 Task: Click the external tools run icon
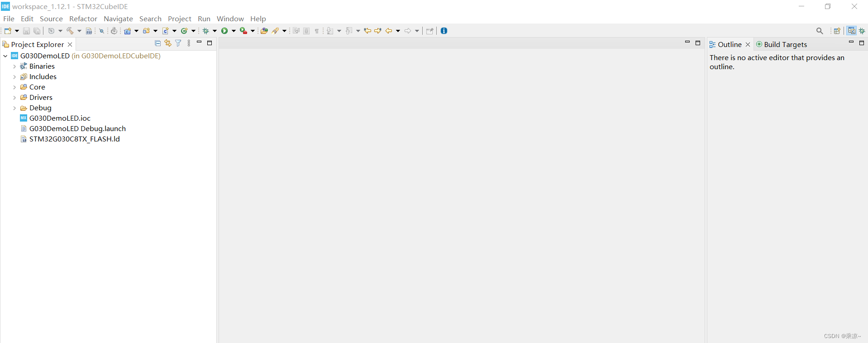click(243, 31)
